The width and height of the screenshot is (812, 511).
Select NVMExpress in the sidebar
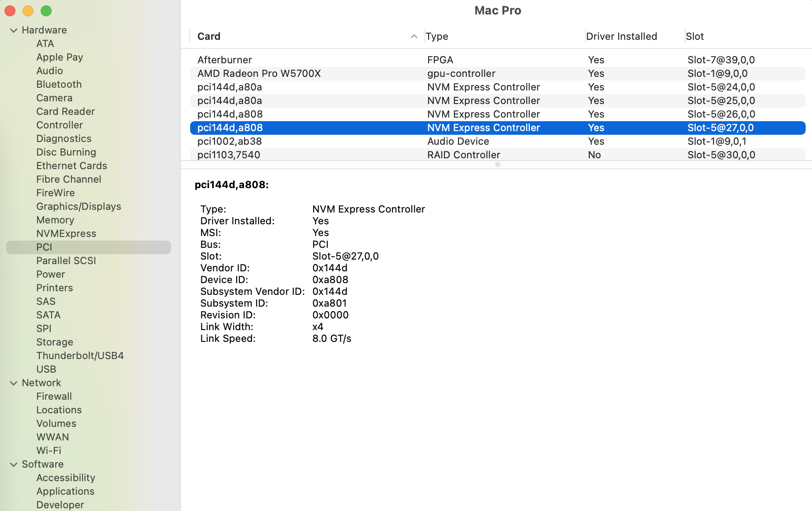tap(66, 234)
